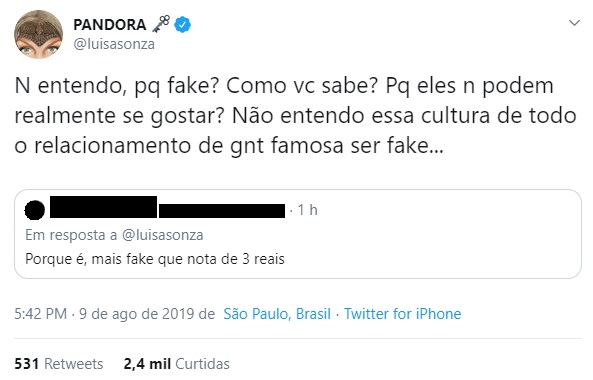Click the '5:42 PM' tweet time
Viewport: 593px width, 380px height.
(40, 314)
